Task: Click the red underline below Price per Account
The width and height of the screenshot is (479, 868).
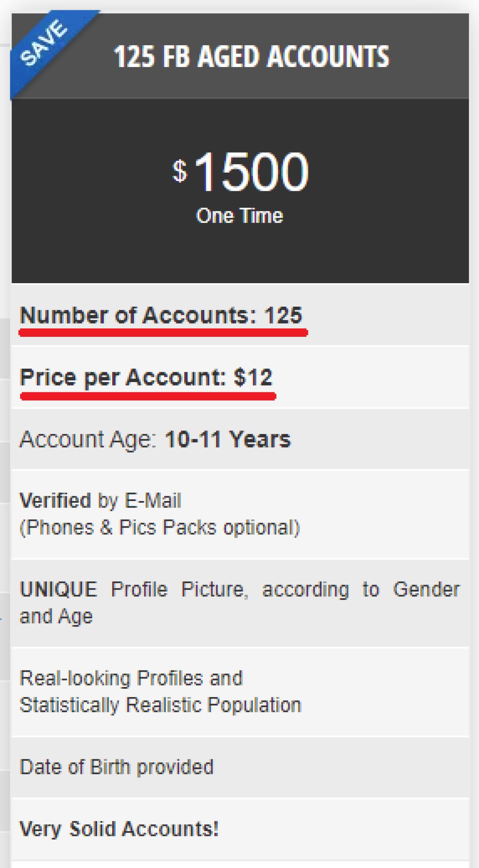Action: 148,395
